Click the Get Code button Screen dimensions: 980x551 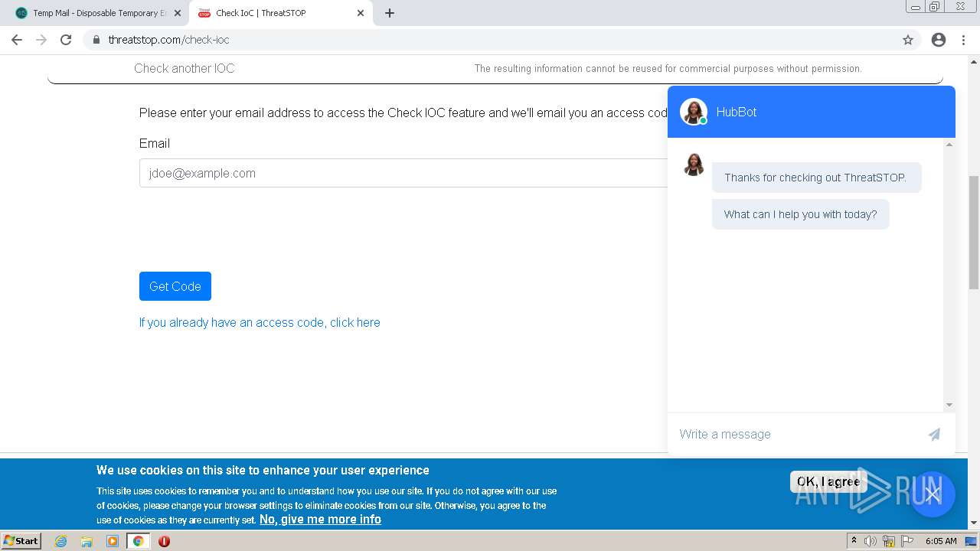click(175, 286)
